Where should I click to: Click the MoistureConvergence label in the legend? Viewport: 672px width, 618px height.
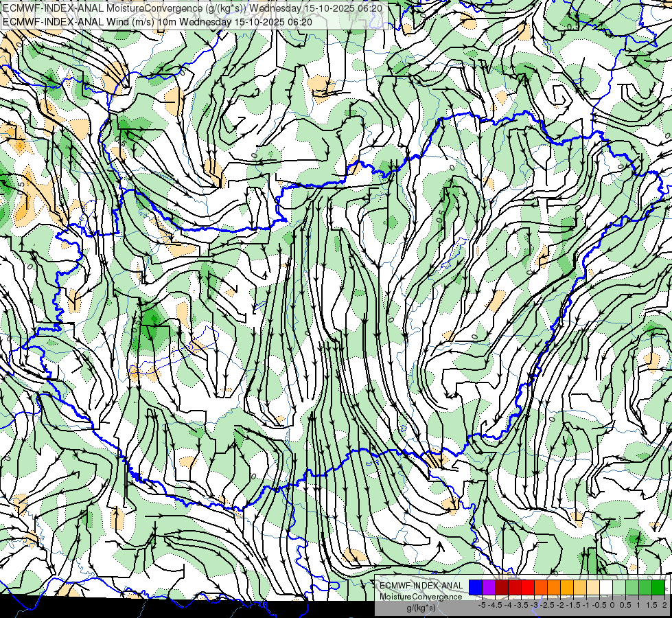point(421,597)
